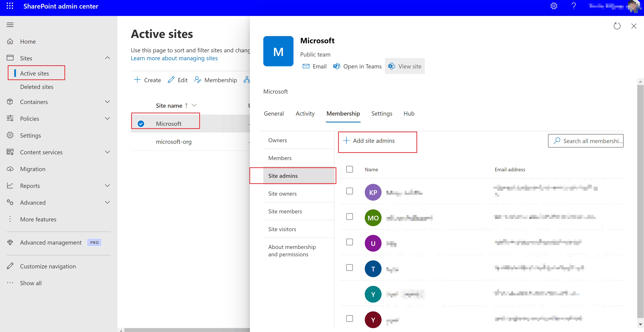The image size is (644, 332).
Task: Check the box for the dark-red Y user
Action: pyautogui.click(x=350, y=319)
